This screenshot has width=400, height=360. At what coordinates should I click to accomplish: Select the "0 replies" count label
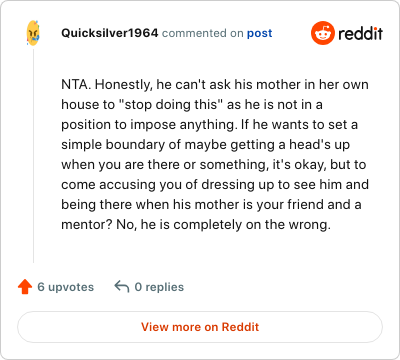pyautogui.click(x=159, y=287)
